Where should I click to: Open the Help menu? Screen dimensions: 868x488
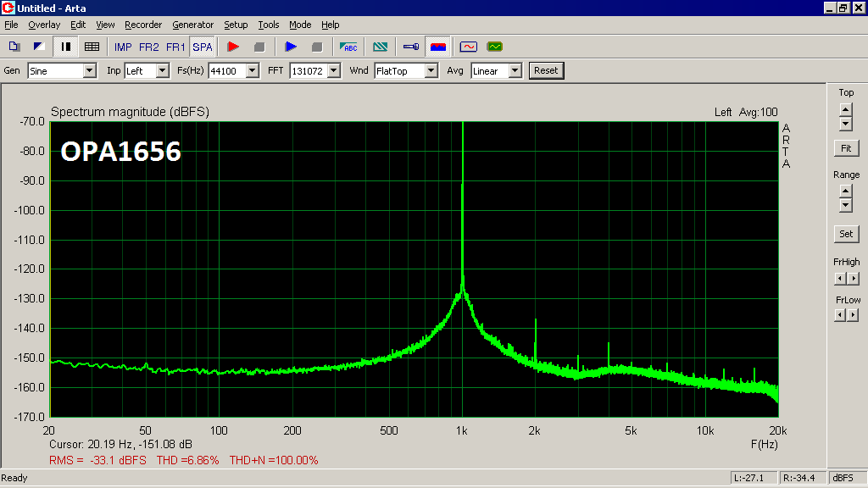(331, 25)
